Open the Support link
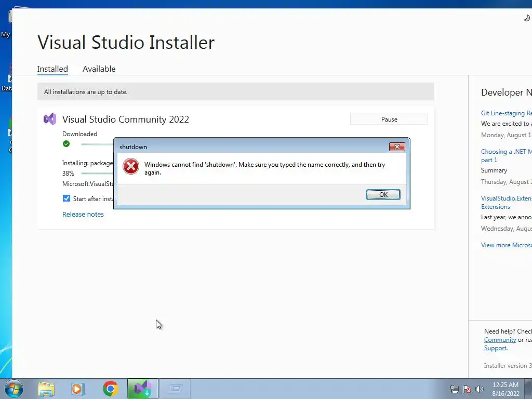 [x=495, y=348]
